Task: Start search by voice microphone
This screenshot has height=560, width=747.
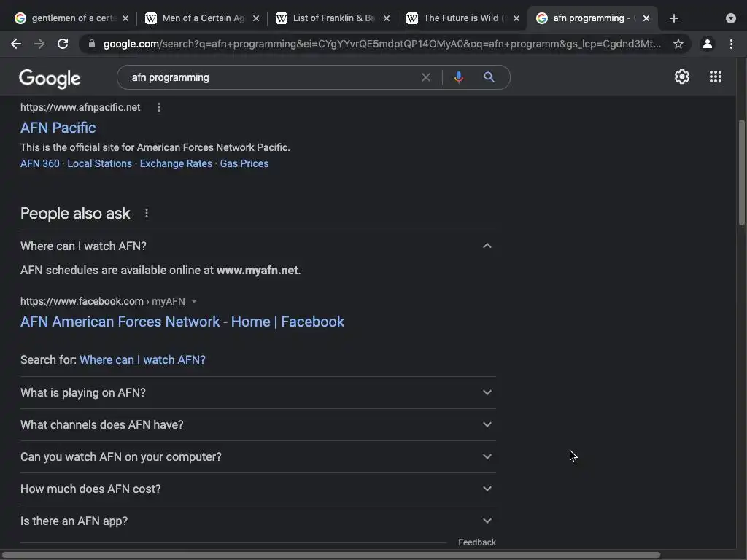Action: pyautogui.click(x=458, y=77)
